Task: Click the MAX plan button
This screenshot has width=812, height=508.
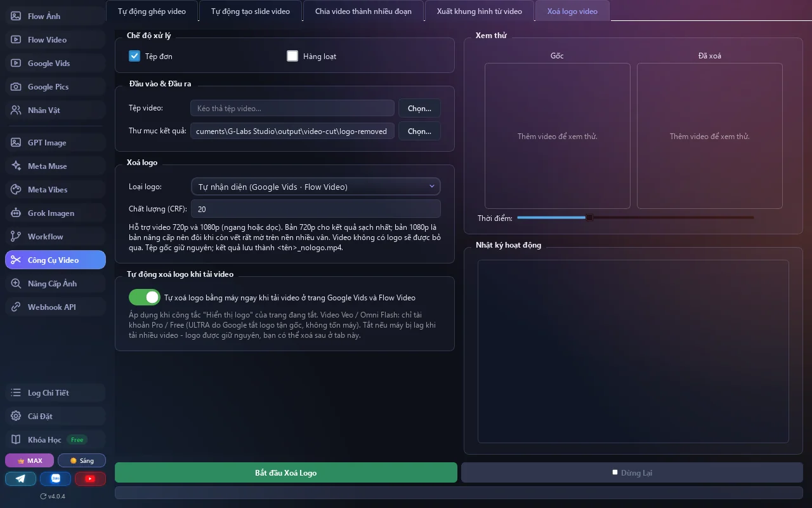Action: (30, 460)
